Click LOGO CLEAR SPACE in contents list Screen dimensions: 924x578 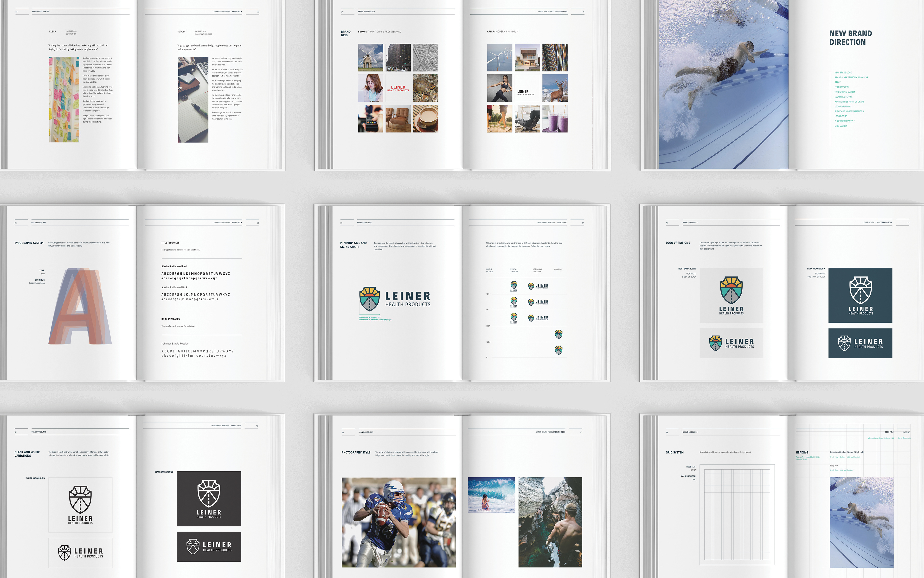click(x=843, y=97)
